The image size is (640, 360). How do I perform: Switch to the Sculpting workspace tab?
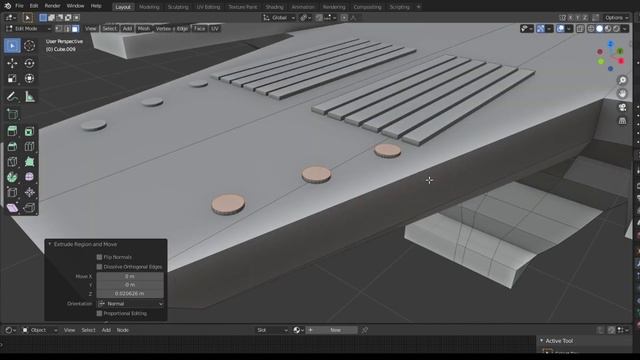pyautogui.click(x=178, y=7)
